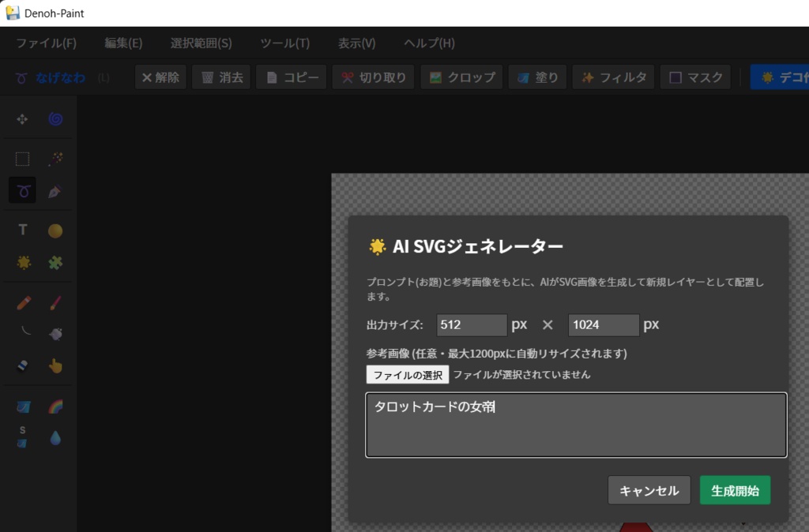Viewport: 809px width, 532px height.
Task: Click the 消去 erase button
Action: (x=221, y=77)
